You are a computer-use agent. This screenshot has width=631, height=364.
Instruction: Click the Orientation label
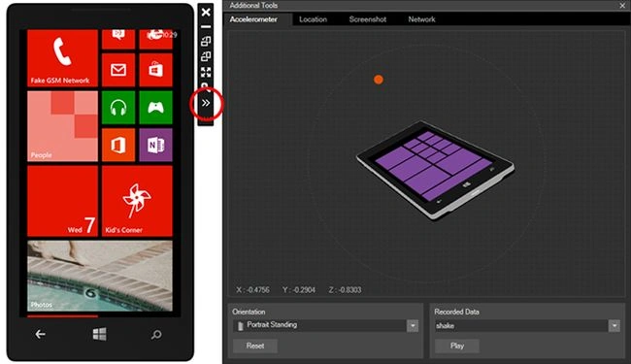pyautogui.click(x=249, y=312)
